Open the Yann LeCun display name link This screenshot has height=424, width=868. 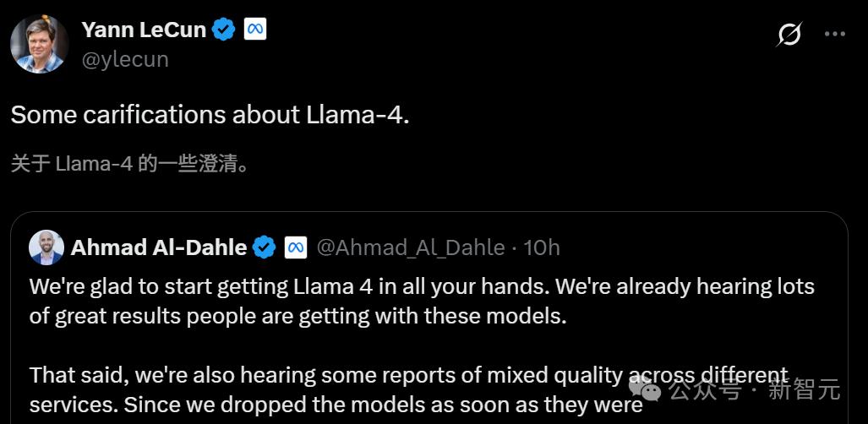[144, 30]
